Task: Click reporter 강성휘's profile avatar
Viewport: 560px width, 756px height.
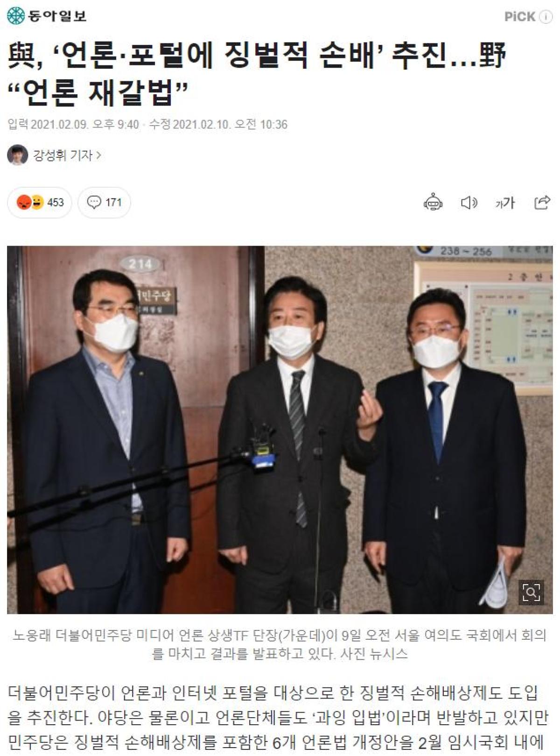Action: coord(18,155)
